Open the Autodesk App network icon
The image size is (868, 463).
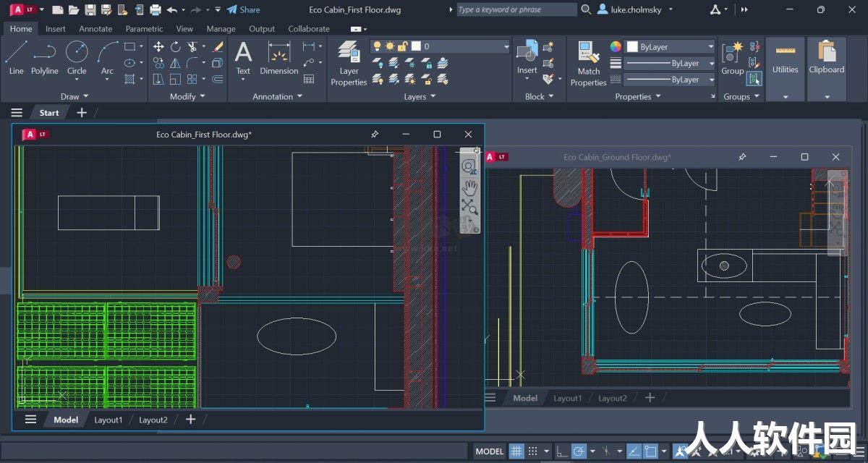point(715,9)
